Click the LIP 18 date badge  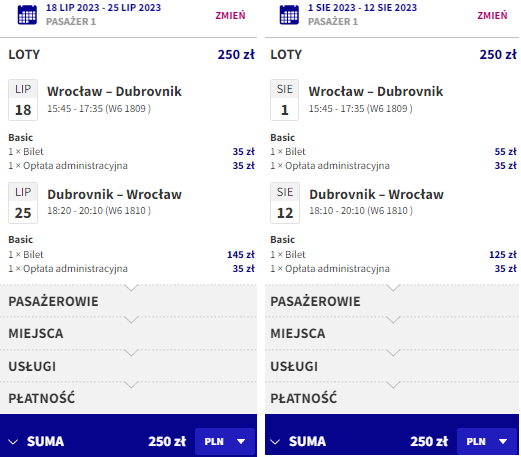click(x=23, y=100)
